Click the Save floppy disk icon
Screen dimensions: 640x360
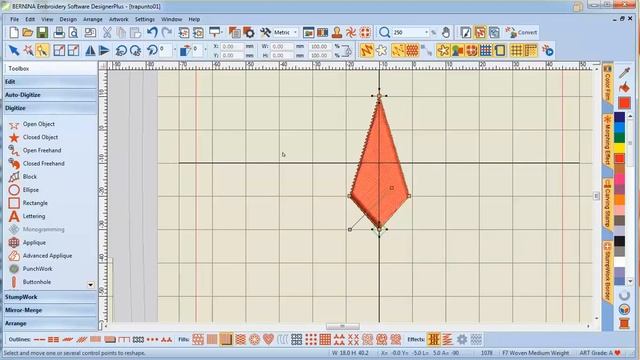[x=42, y=32]
